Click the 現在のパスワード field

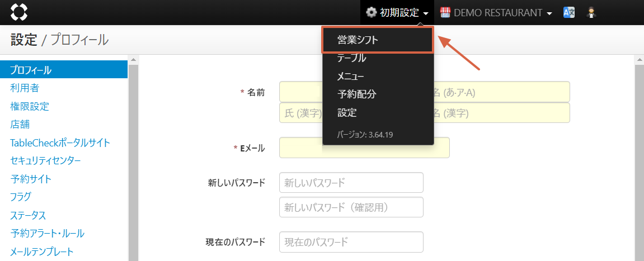coord(351,242)
